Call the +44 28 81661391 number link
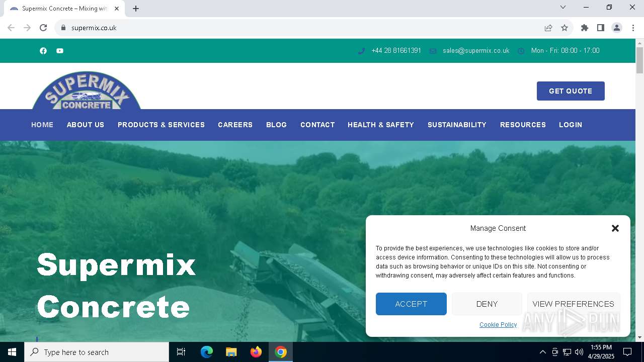The image size is (644, 362). pos(396,51)
